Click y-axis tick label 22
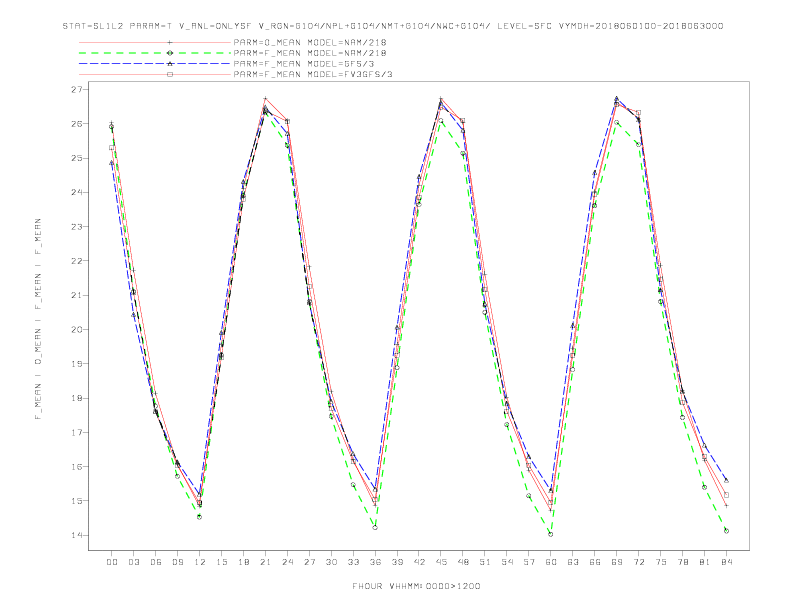This screenshot has height=612, width=792. 79,261
